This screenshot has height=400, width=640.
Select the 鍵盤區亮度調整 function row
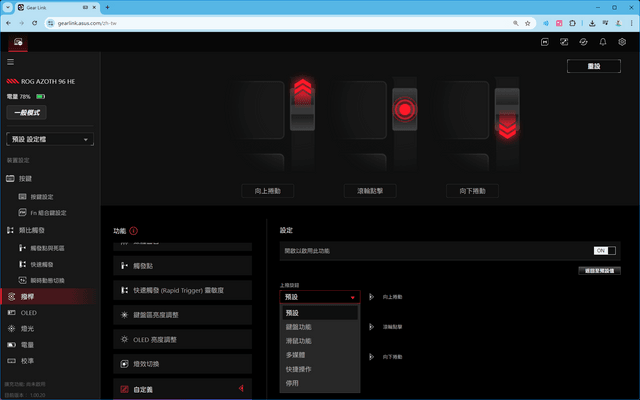pos(182,315)
